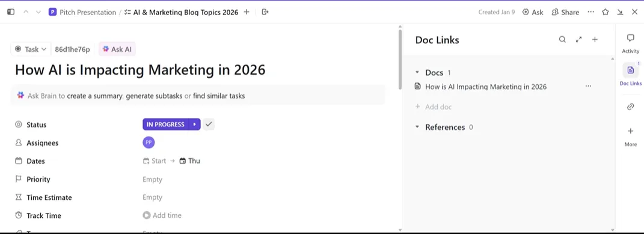Open the Pitch Presentation breadcrumb
This screenshot has width=644, height=234.
(82, 12)
